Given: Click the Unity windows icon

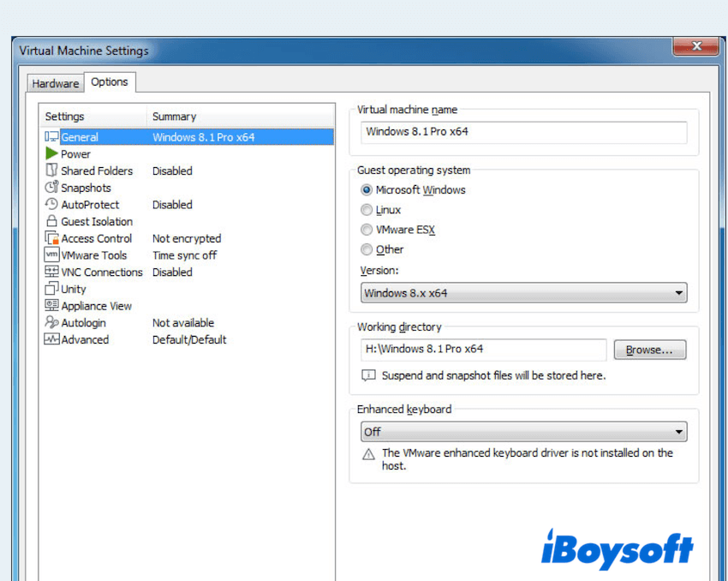Looking at the screenshot, I should click(51, 289).
